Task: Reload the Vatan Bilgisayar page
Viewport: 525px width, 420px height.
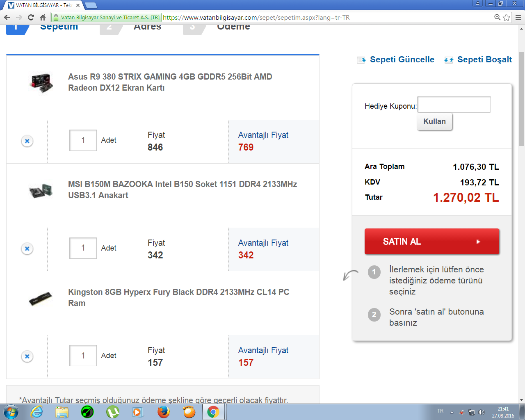Action: tap(31, 17)
